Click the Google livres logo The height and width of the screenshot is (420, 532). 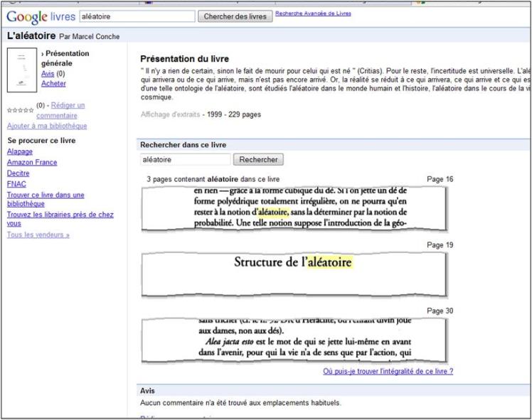38,16
